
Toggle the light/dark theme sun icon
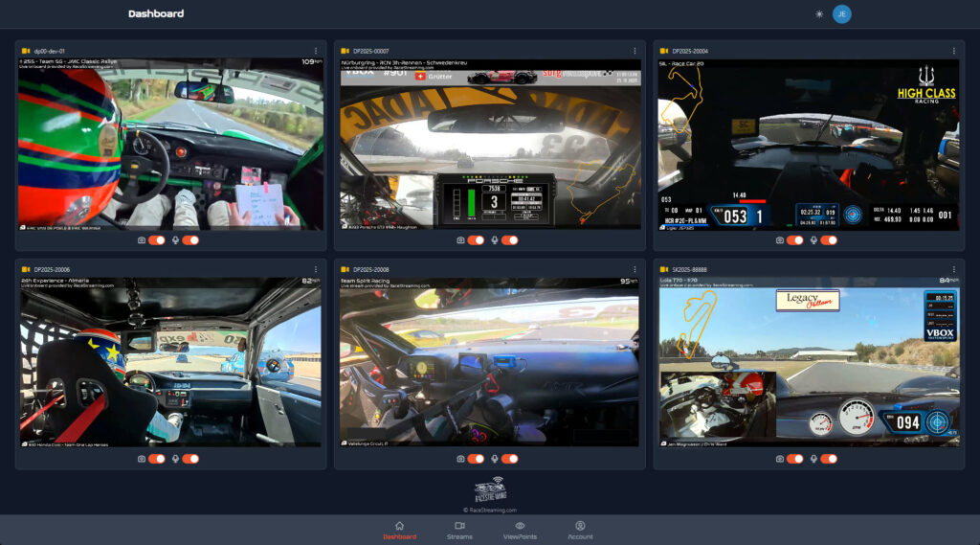click(818, 14)
